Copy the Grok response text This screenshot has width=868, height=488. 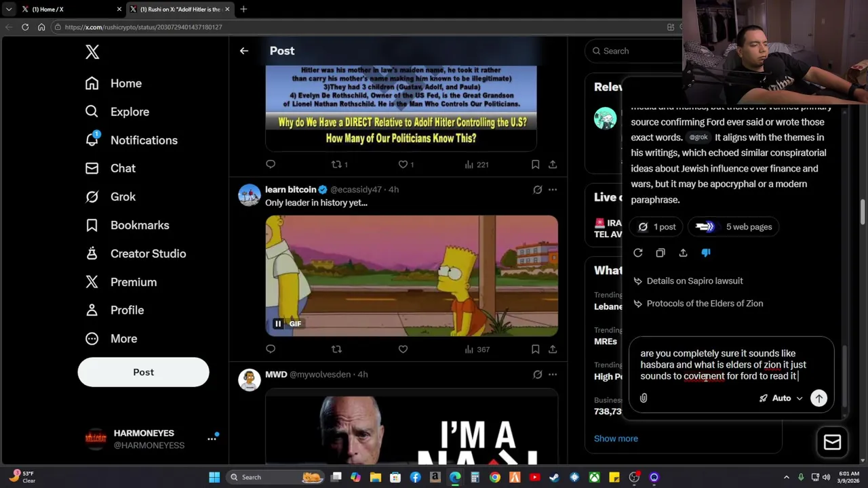tap(660, 253)
